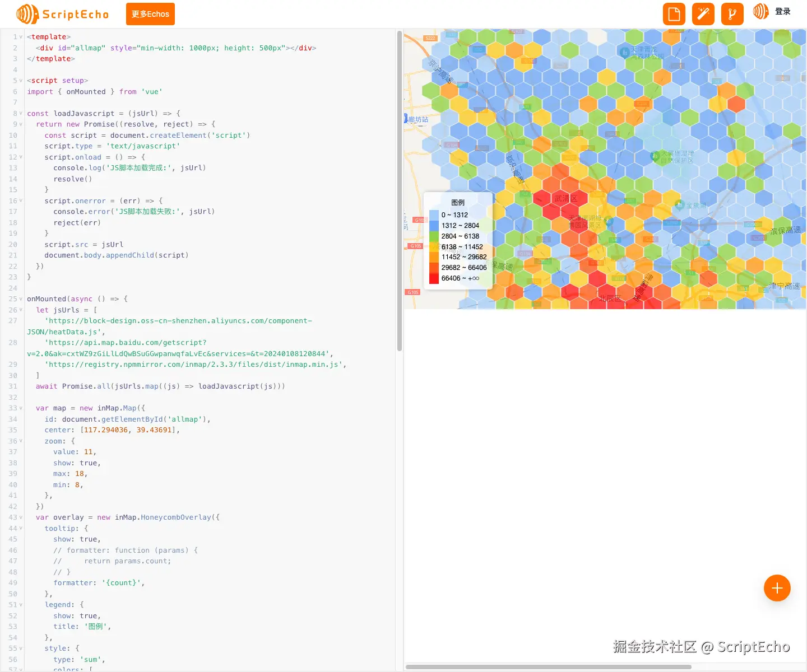Collapse the template tag at line 1

point(21,37)
